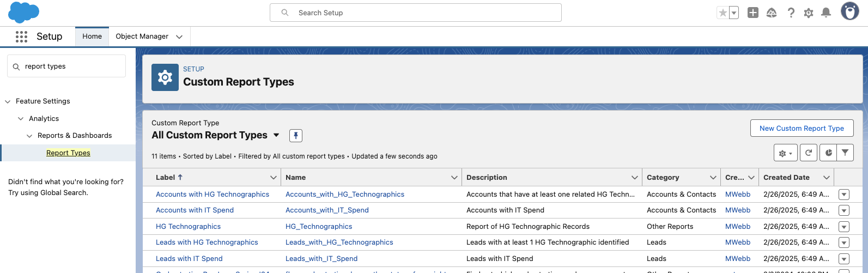Click the SETUP breadcrumb link

click(x=193, y=69)
